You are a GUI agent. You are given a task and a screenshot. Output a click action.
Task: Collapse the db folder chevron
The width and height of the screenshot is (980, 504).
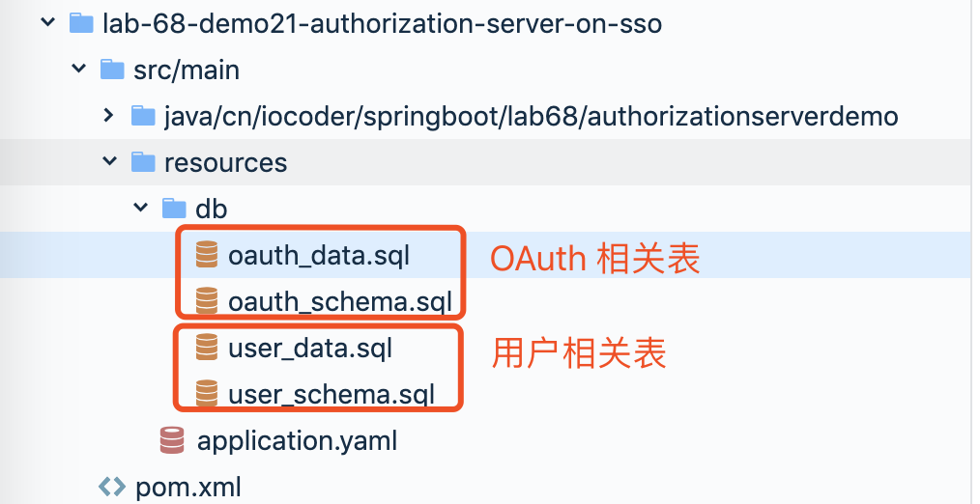click(x=140, y=209)
